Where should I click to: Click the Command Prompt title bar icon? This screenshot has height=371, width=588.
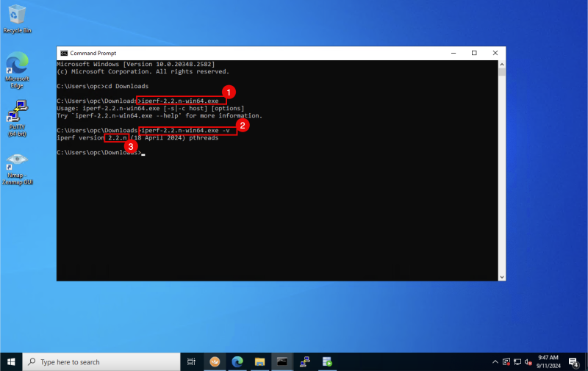[x=64, y=53]
